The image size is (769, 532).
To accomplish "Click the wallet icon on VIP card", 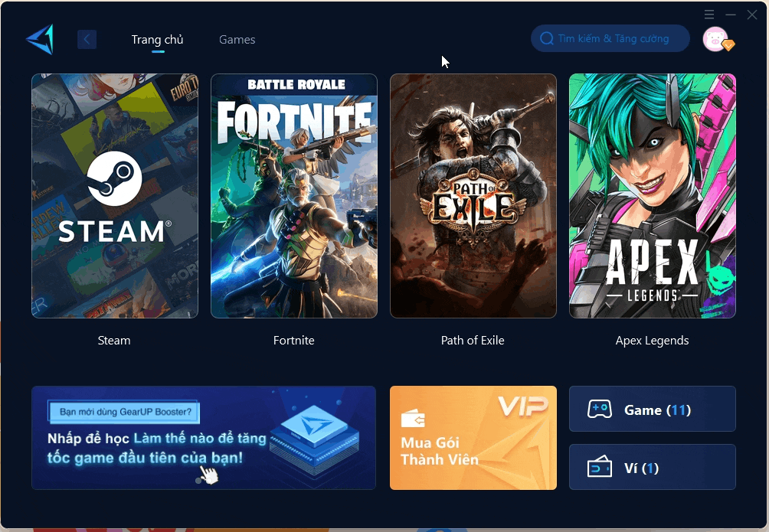I will pos(412,418).
